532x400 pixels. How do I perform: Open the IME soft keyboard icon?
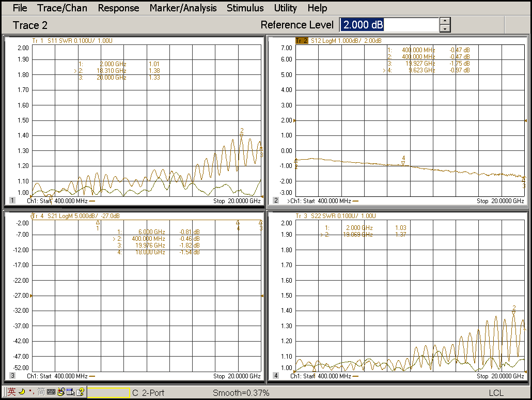coord(51,392)
